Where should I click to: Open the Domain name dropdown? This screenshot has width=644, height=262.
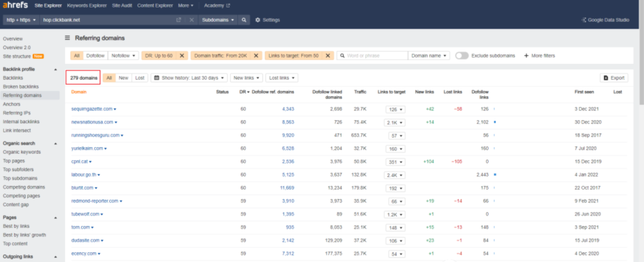pos(429,55)
